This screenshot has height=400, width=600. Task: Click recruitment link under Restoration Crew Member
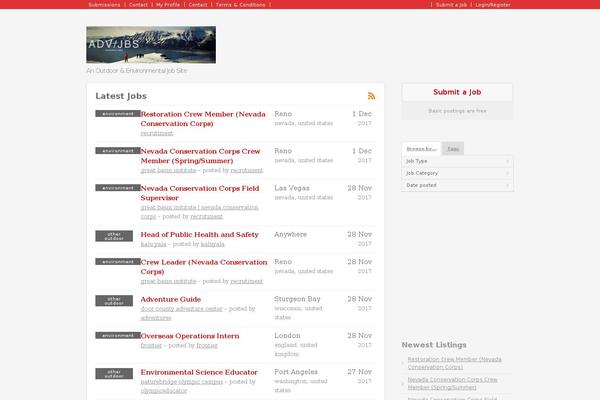tap(157, 133)
